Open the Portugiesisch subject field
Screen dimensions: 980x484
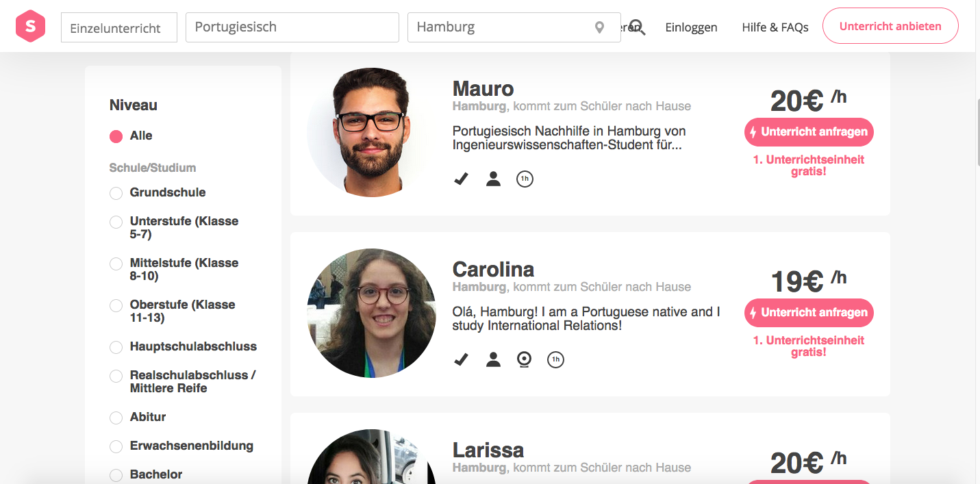[x=292, y=27]
